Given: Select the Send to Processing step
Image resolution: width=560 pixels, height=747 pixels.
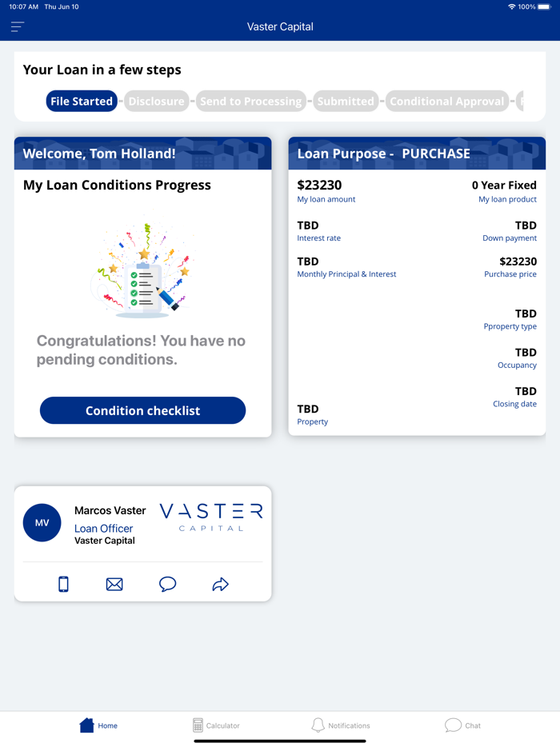Looking at the screenshot, I should pyautogui.click(x=250, y=102).
